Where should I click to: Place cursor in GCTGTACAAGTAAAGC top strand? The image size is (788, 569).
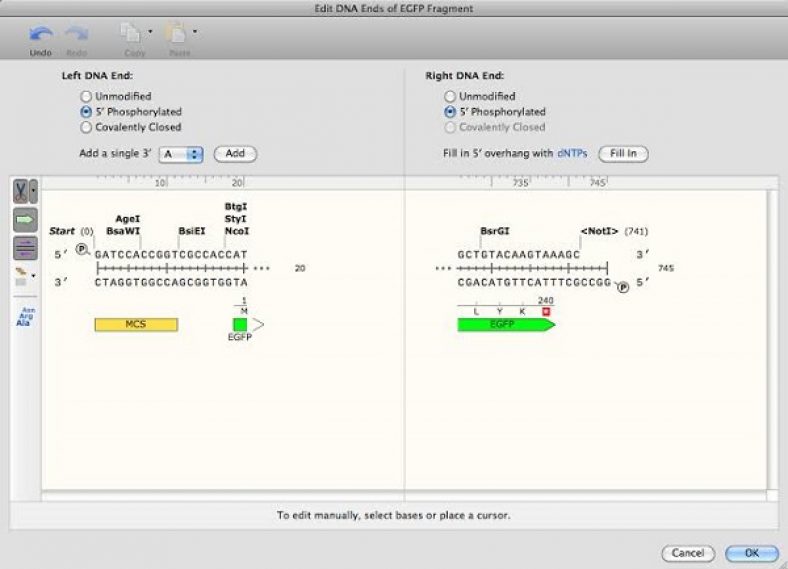click(x=519, y=254)
